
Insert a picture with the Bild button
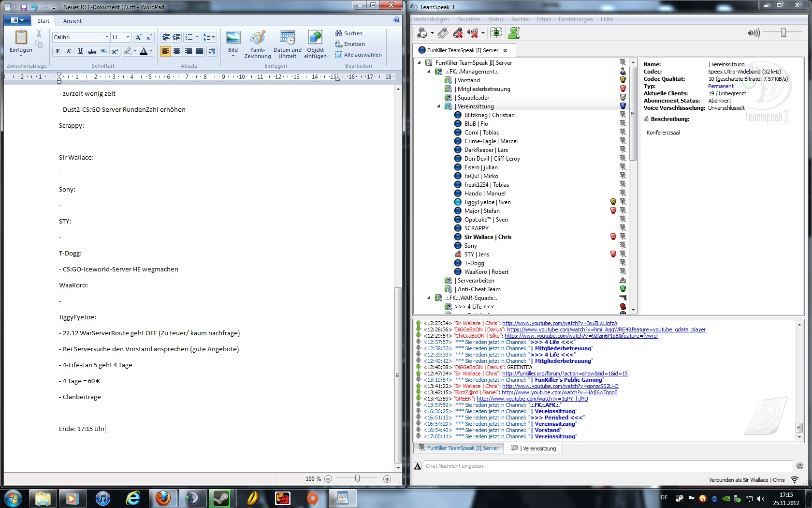(233, 44)
